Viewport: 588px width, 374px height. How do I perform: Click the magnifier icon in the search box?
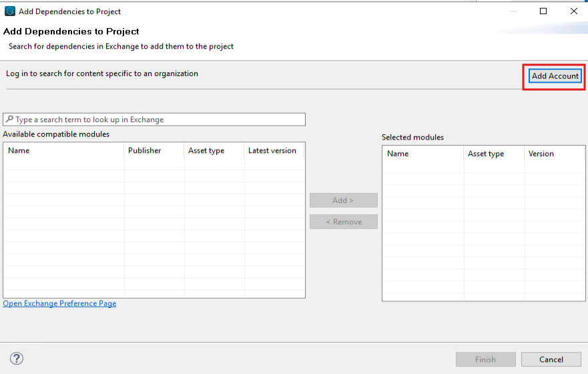9,120
